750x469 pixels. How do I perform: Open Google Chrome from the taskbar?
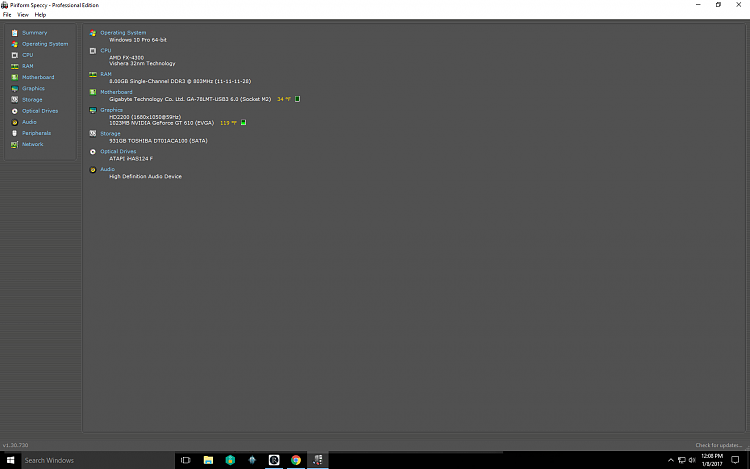[296, 460]
